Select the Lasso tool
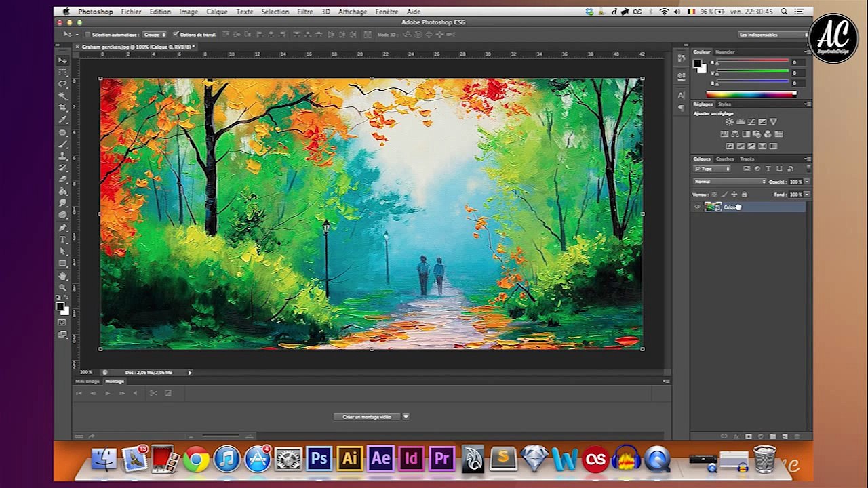This screenshot has width=868, height=488. pyautogui.click(x=63, y=83)
